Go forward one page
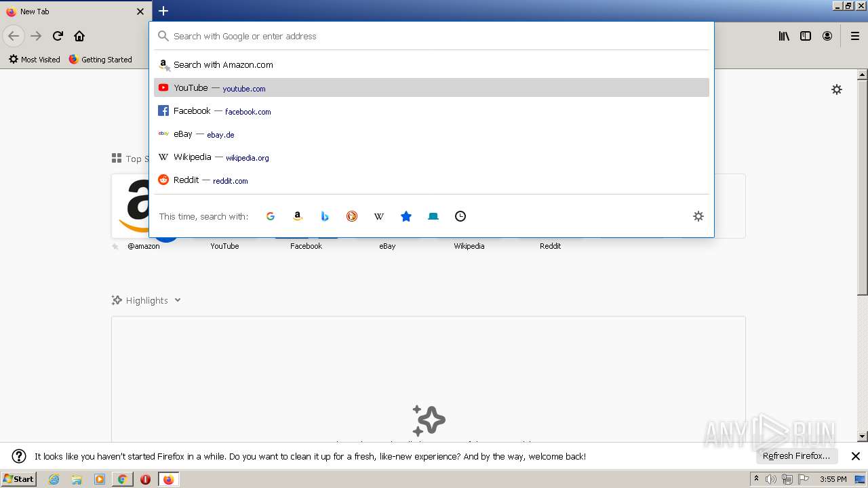 tap(36, 36)
